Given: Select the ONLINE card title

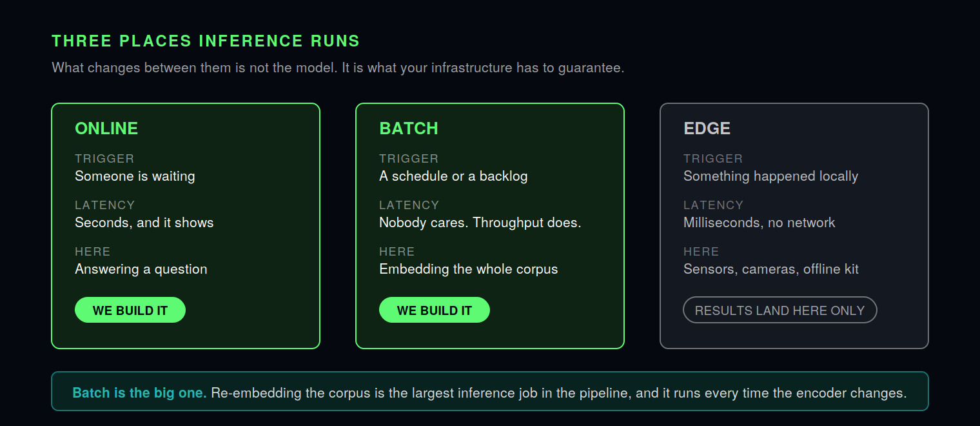Looking at the screenshot, I should pyautogui.click(x=106, y=128).
